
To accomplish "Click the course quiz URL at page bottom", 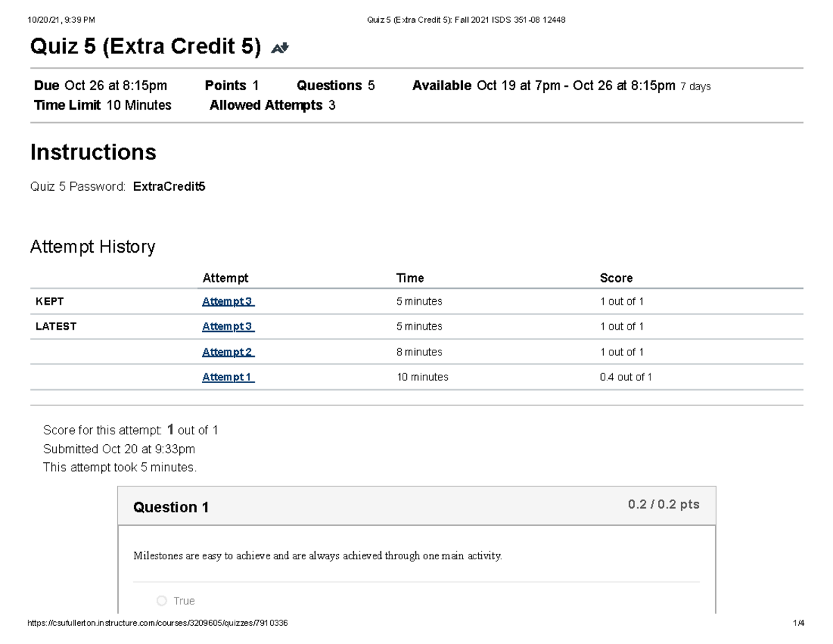I will point(157,623).
